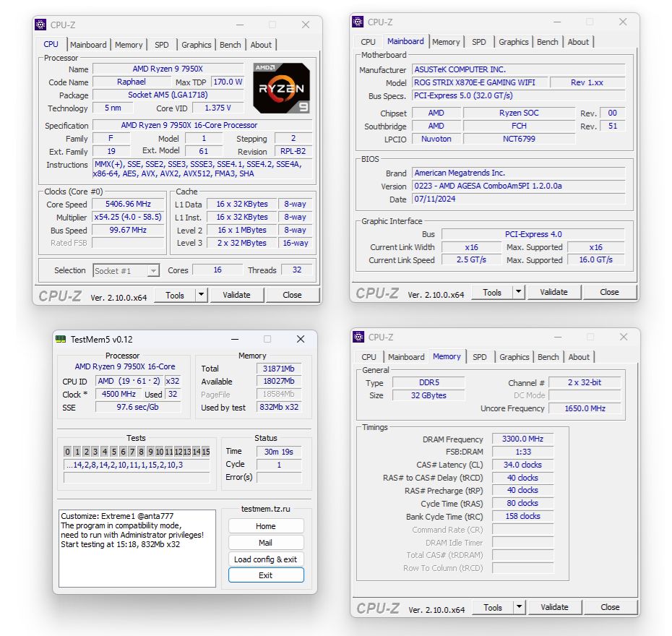Click Home button in TestMem5
Image resolution: width=672 pixels, height=636 pixels.
(266, 526)
